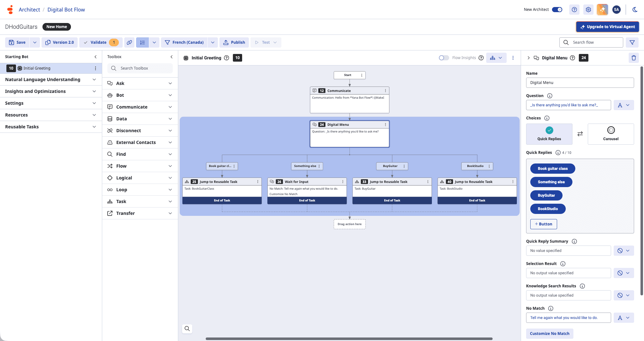
Task: Click the Customize No Match button
Action: tap(549, 334)
